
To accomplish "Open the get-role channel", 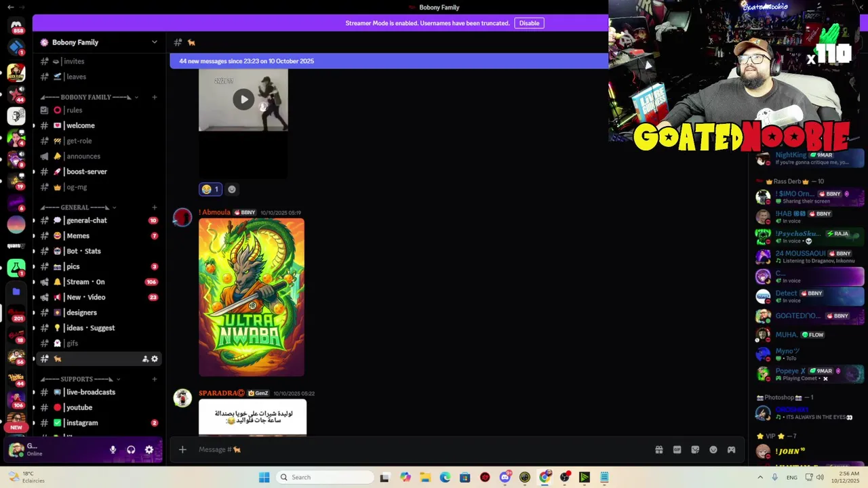I will point(99,141).
